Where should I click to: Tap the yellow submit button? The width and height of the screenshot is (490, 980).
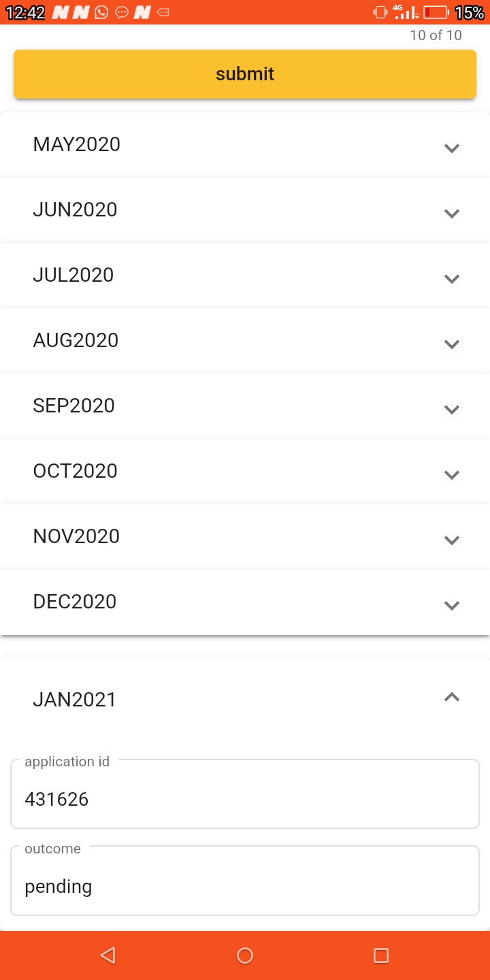coord(245,74)
